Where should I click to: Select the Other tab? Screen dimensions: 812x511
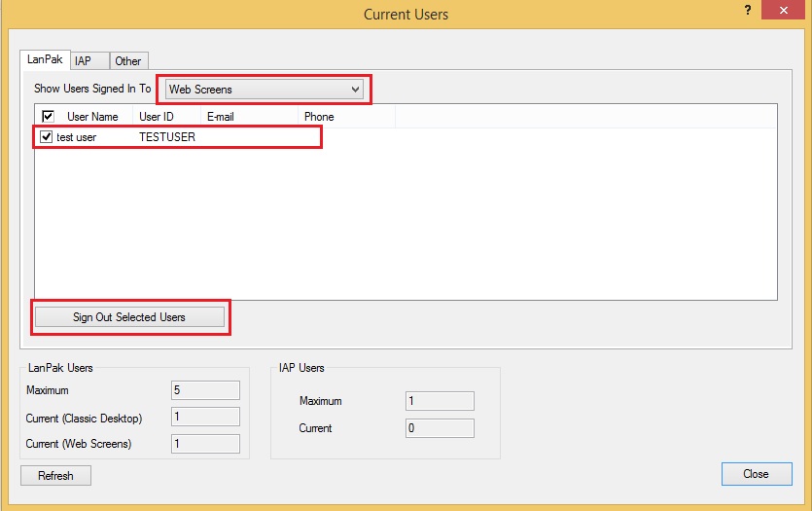pyautogui.click(x=127, y=60)
